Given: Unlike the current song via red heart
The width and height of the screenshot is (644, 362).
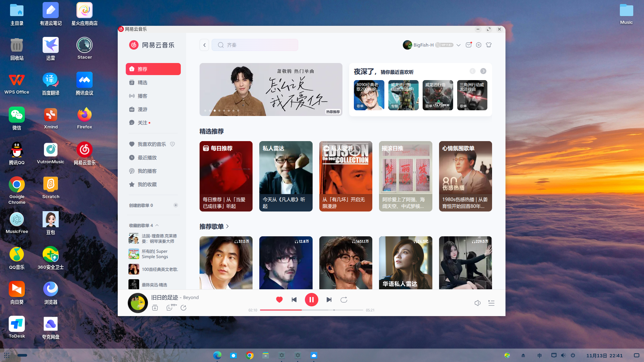Looking at the screenshot, I should [279, 300].
